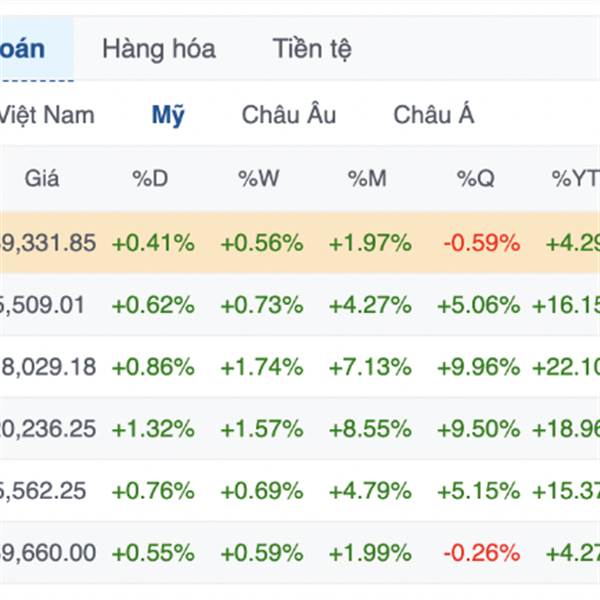Sort by the %M column header

[x=369, y=179]
